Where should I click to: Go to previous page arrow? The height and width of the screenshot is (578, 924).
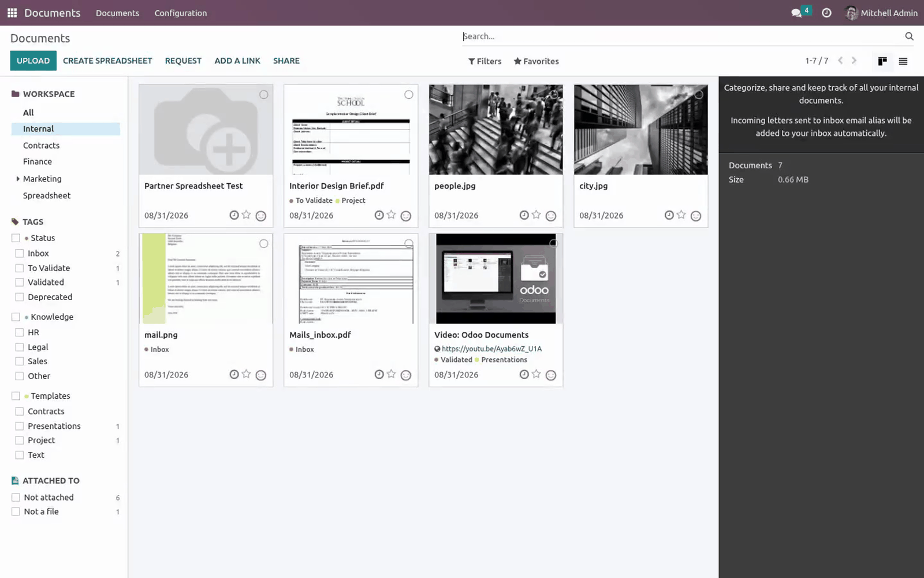(840, 61)
